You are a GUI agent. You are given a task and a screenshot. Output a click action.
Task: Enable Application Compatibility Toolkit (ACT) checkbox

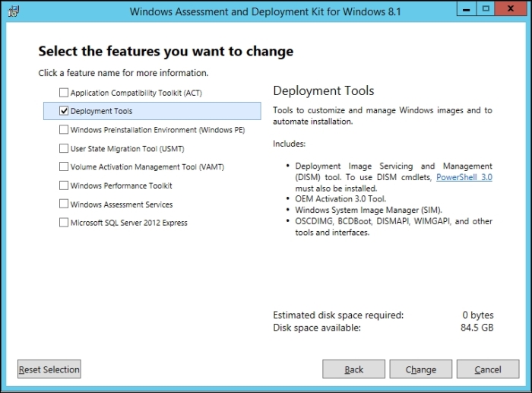[x=63, y=92]
